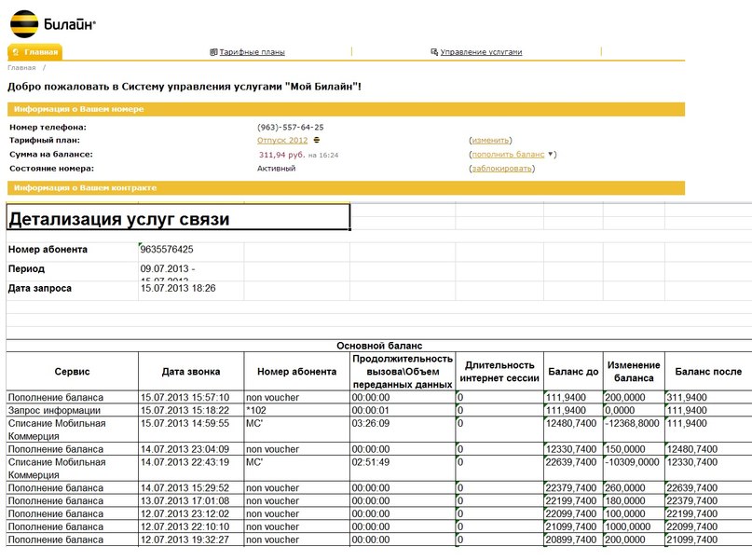Select the balance change cell 0,0000
The width and height of the screenshot is (752, 560).
point(634,410)
